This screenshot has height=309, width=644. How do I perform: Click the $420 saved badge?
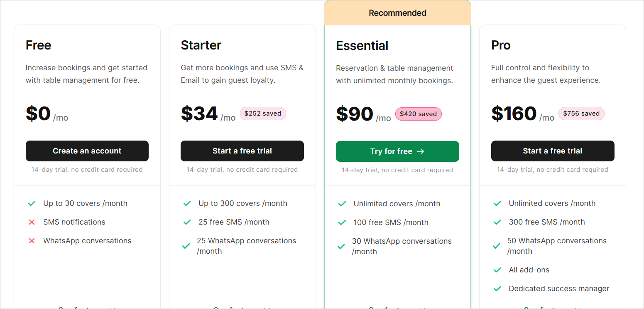tap(419, 114)
